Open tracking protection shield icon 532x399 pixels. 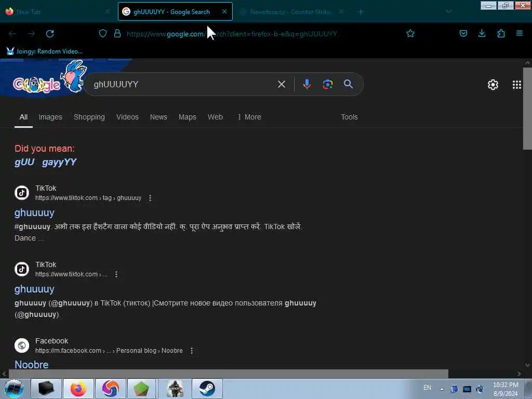pyautogui.click(x=103, y=33)
